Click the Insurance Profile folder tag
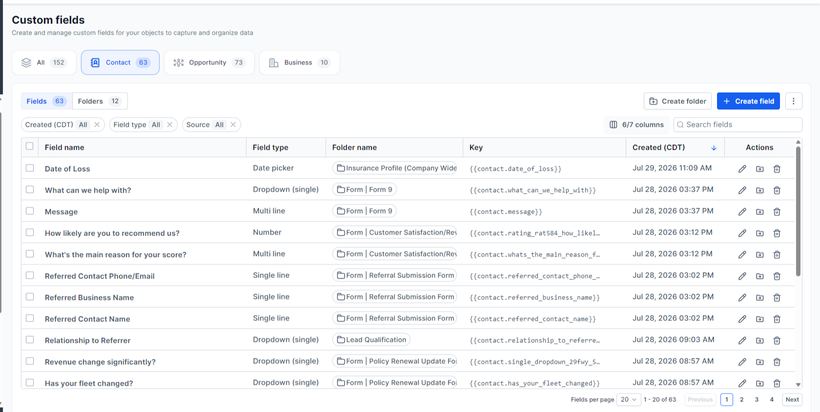The height and width of the screenshot is (412, 820). [395, 168]
